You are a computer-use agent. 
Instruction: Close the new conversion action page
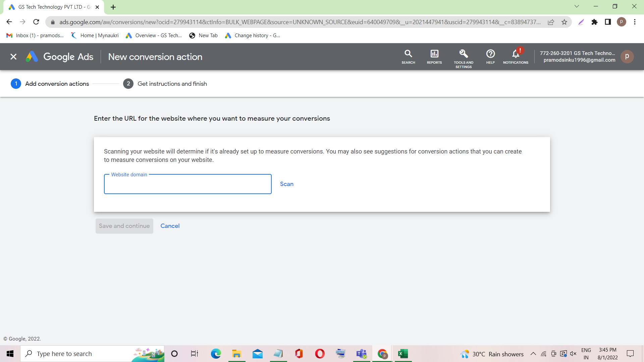point(13,57)
